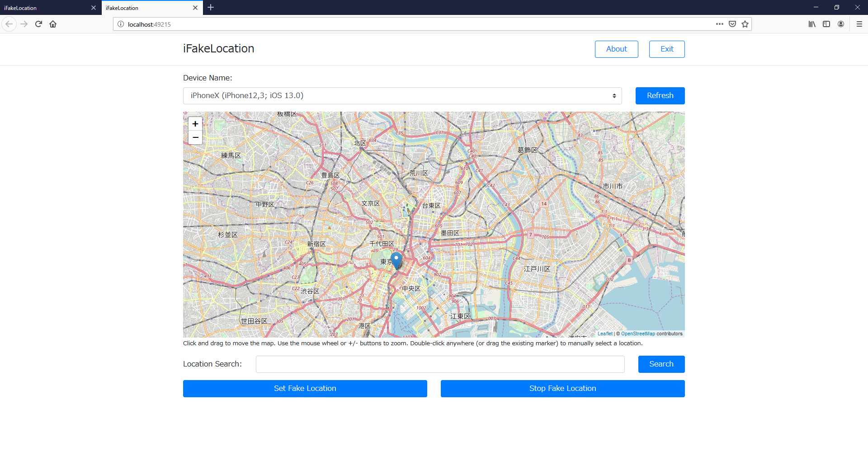
Task: Click the blue location marker pin
Action: click(x=396, y=261)
